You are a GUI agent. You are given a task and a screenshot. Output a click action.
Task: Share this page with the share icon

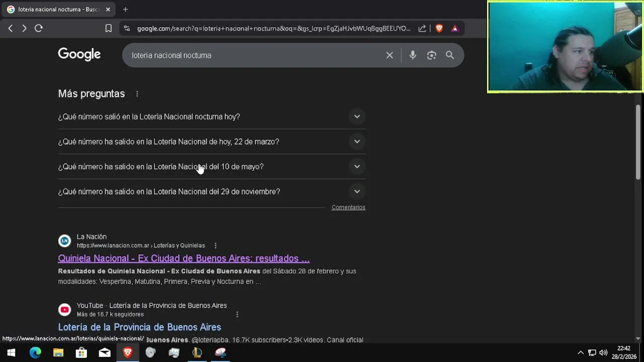click(422, 29)
